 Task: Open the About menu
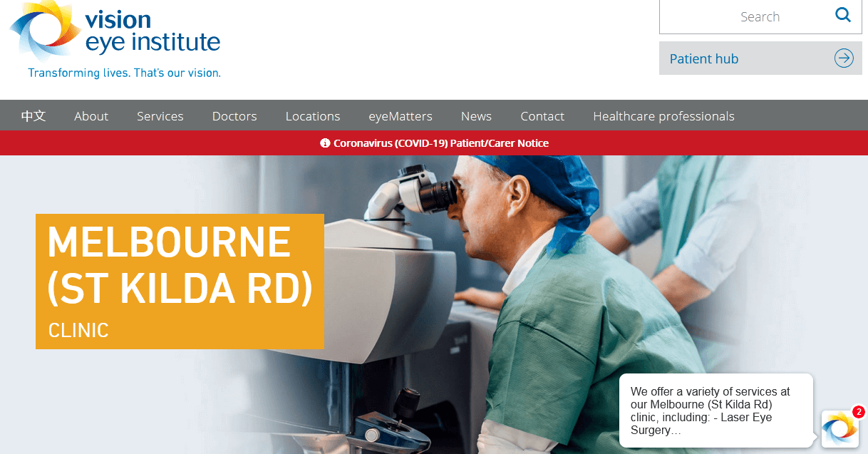[x=91, y=116]
